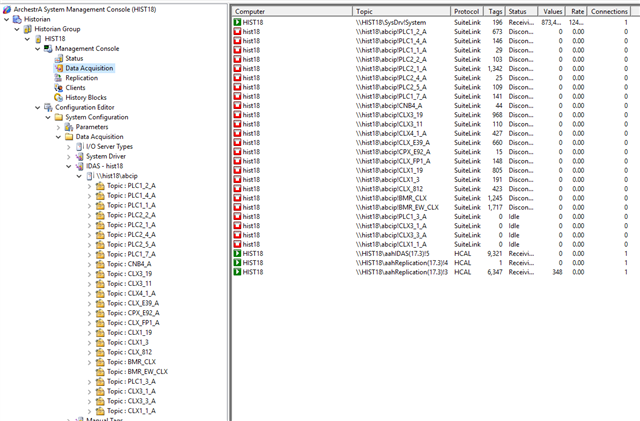Viewport: 640px width, 421px height.
Task: Click the \\hist18\abcip!CLX1_19 topic cell
Action: click(x=389, y=170)
